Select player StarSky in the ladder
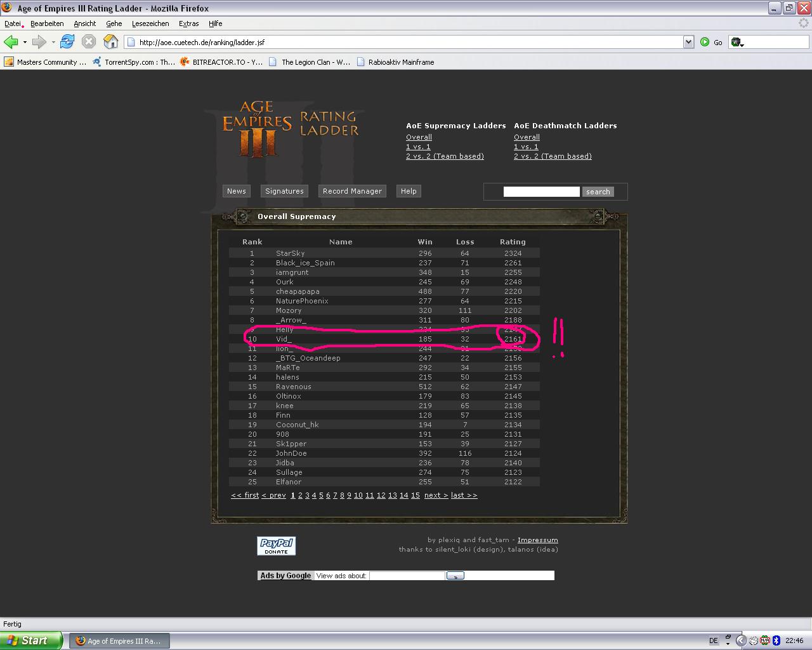Viewport: 812px width, 650px height. (x=290, y=253)
